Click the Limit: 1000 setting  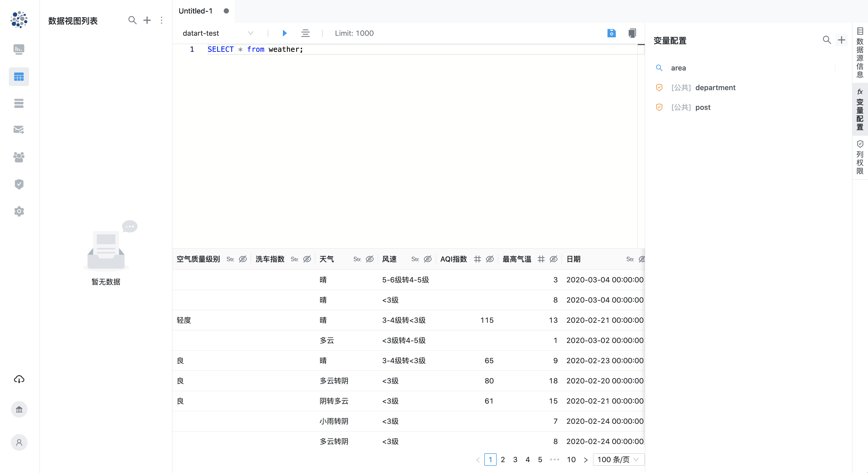[x=354, y=33]
